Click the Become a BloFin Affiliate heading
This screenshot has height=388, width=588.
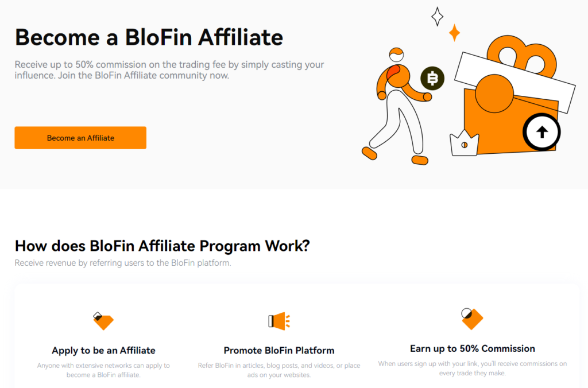pos(149,37)
